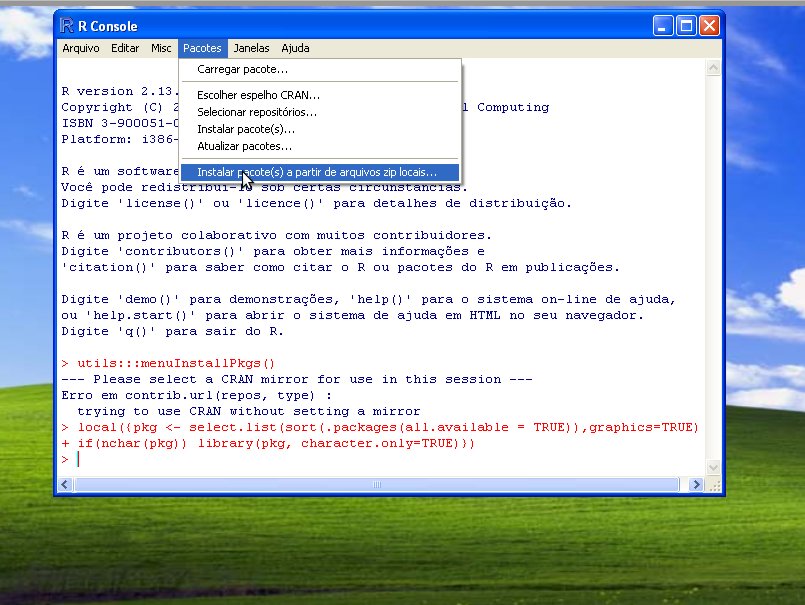
Task: Click the horizontal scrollbar thumb
Action: [377, 485]
